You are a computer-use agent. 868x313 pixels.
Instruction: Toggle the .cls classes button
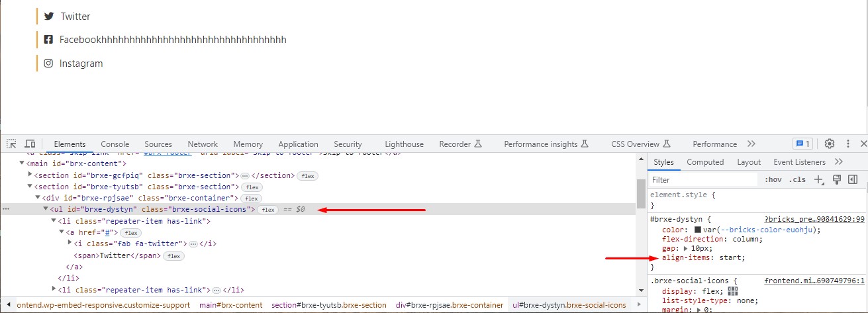(798, 179)
